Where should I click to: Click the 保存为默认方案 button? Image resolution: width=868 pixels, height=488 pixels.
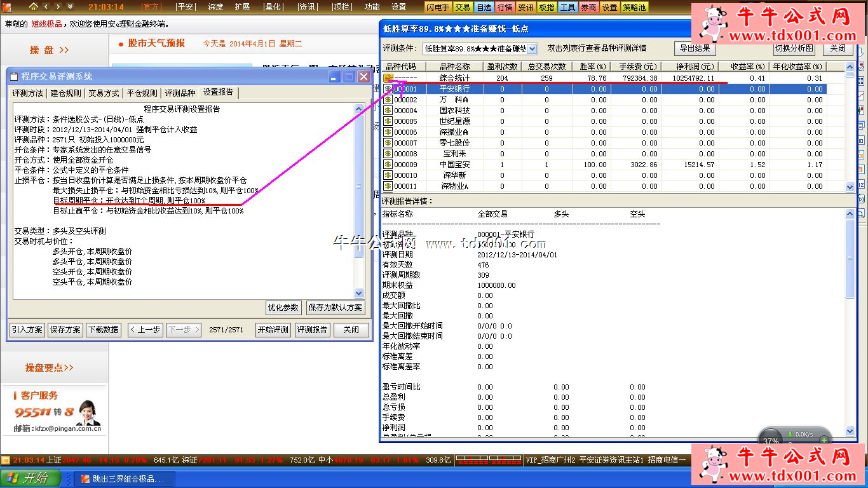point(336,308)
